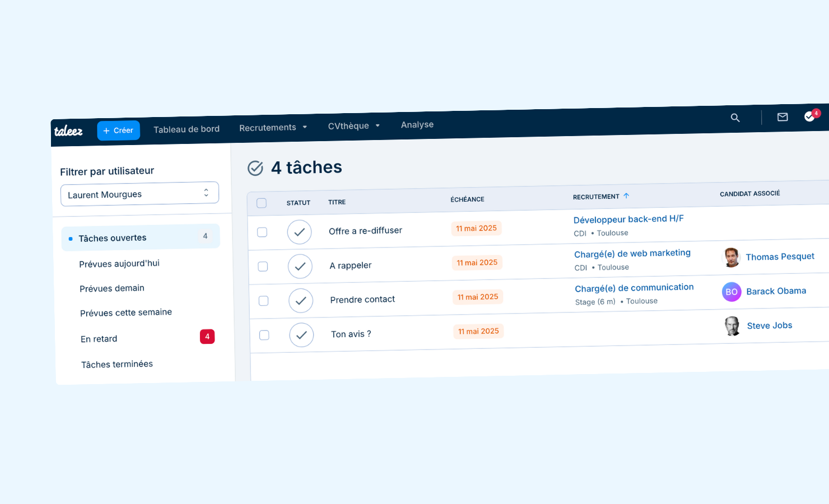
Task: Mark 'Prendre contact' task as done
Action: pos(301,301)
